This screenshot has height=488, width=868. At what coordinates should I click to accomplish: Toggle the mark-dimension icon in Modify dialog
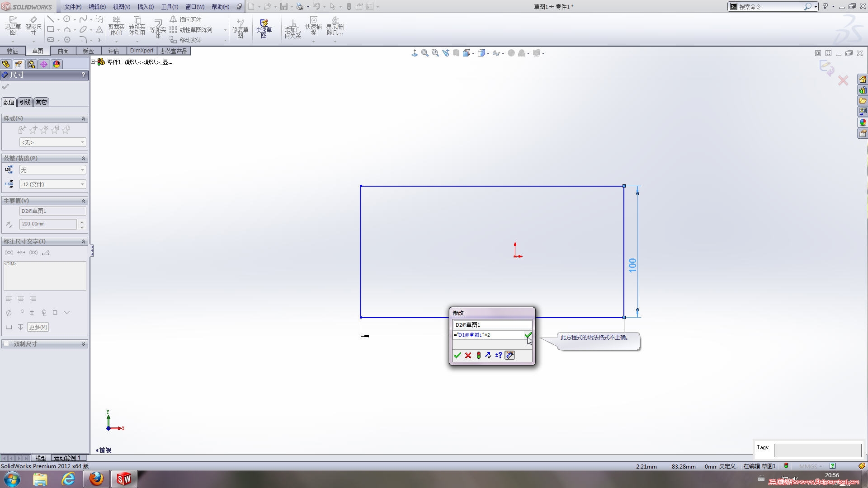click(509, 356)
